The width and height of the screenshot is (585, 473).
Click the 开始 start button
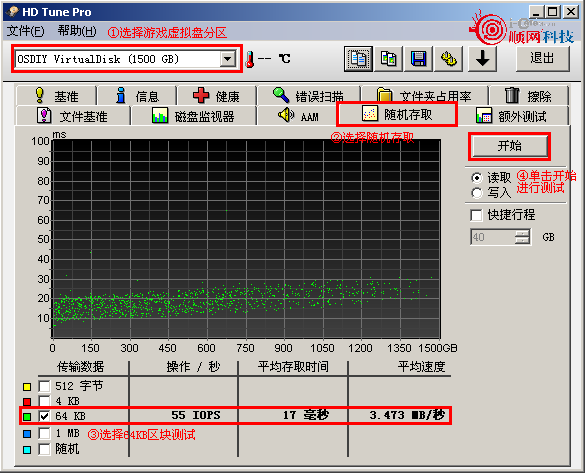[509, 146]
